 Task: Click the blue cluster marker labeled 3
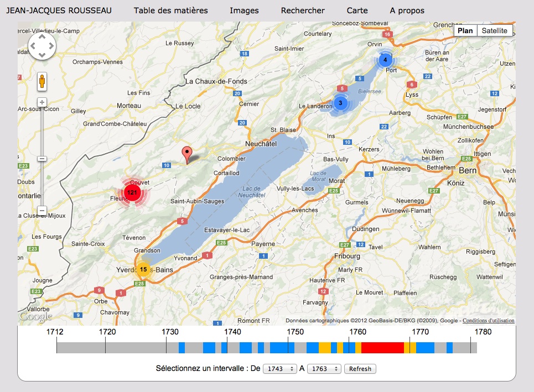(x=340, y=102)
